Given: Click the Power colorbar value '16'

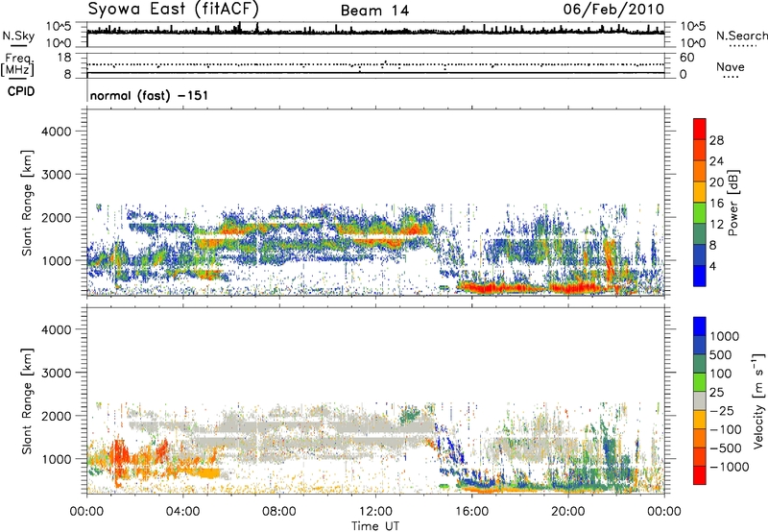Looking at the screenshot, I should (716, 204).
